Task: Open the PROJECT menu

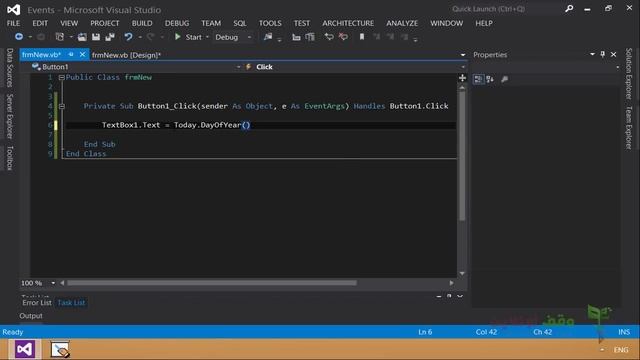Action: (105, 23)
